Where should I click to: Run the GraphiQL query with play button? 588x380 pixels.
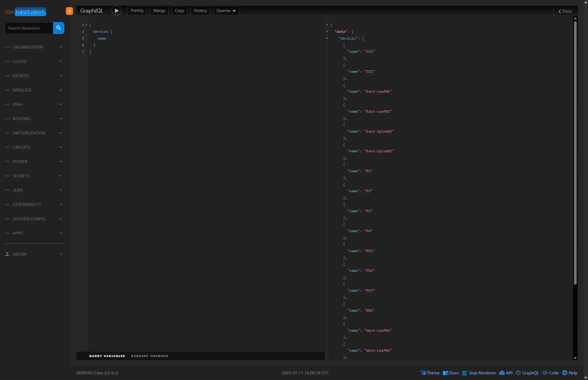pyautogui.click(x=117, y=11)
